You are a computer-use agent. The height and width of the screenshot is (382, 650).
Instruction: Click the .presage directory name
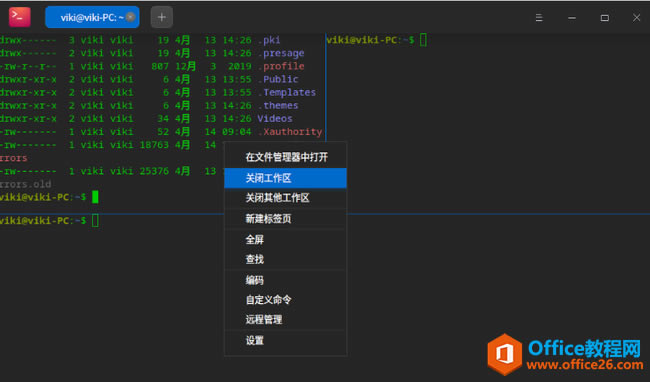tap(281, 53)
